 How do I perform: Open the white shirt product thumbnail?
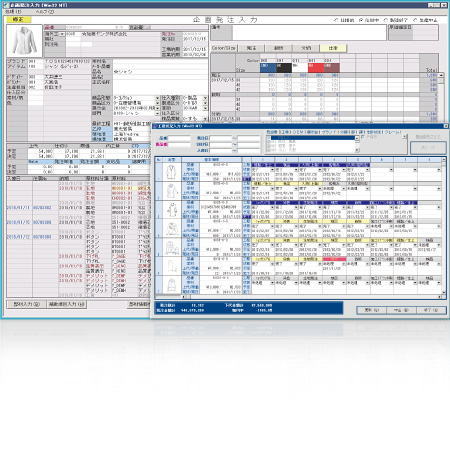(24, 41)
